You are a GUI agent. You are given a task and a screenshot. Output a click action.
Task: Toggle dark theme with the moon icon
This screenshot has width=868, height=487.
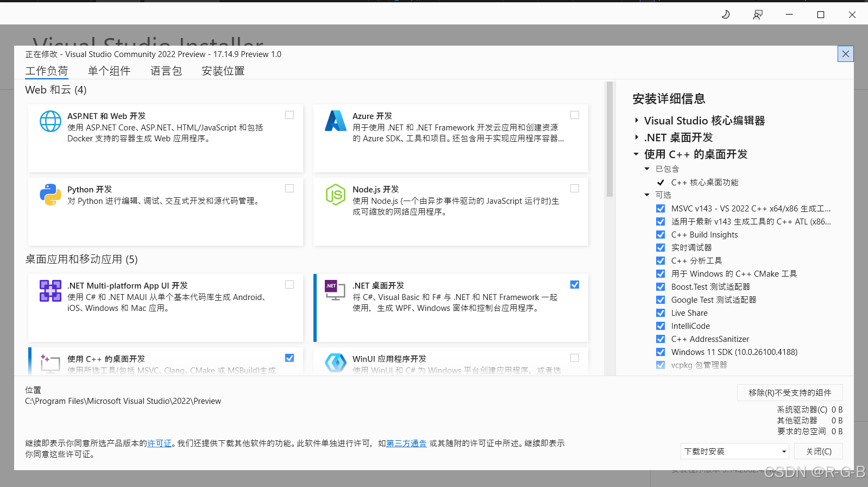726,15
